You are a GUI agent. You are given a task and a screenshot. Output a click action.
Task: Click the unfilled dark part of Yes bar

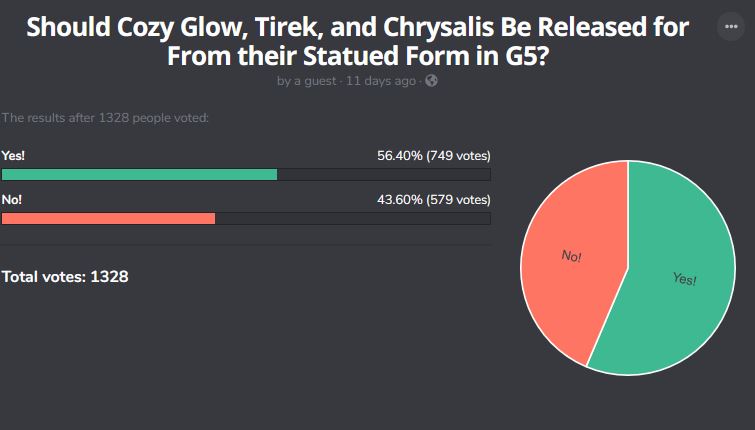[383, 174]
